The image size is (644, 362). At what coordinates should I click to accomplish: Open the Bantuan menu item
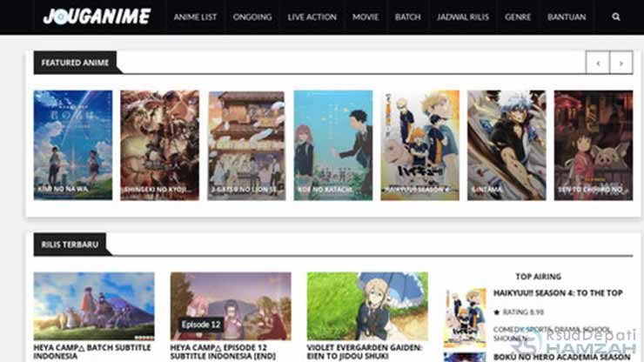click(x=567, y=17)
